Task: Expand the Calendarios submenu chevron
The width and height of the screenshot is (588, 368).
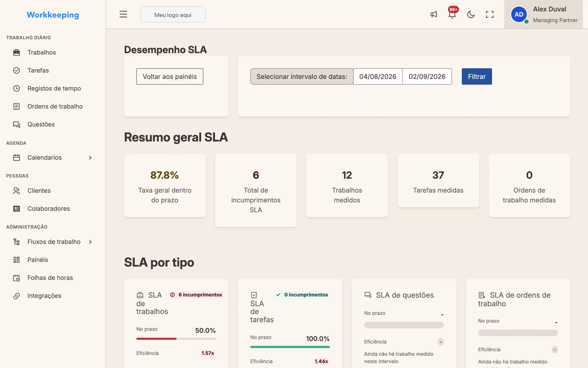Action: click(x=90, y=157)
